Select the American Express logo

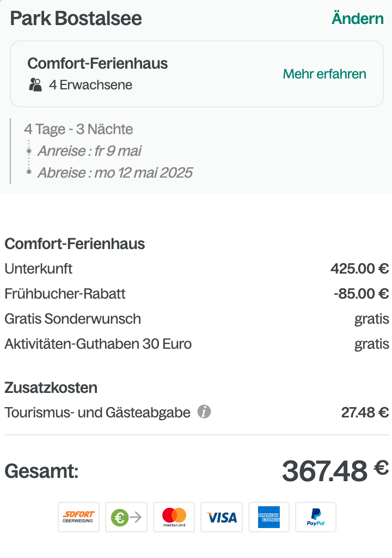269,517
